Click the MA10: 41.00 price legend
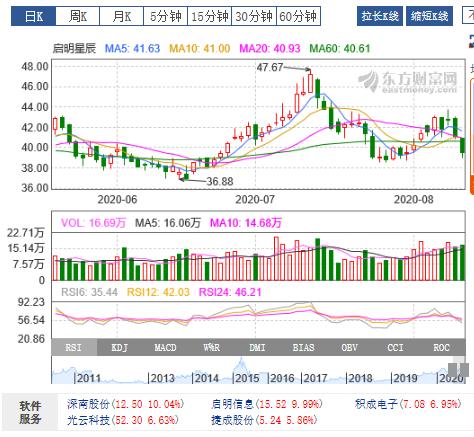Image resolution: width=474 pixels, height=437 pixels. [x=200, y=48]
